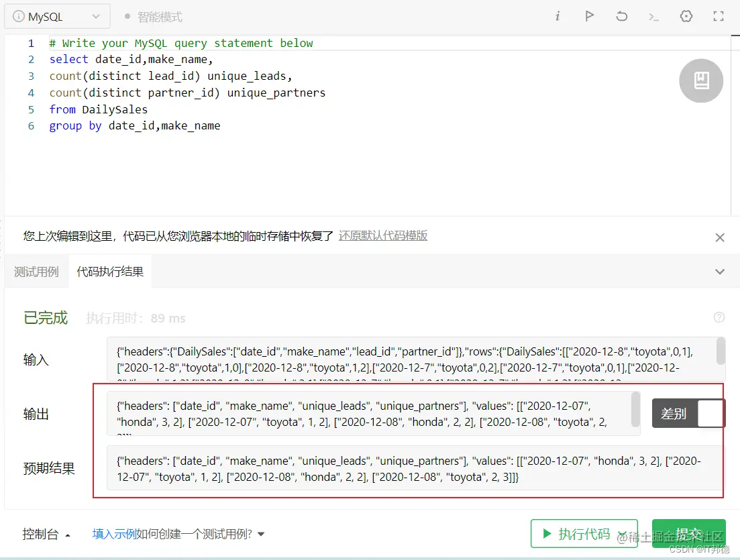Screen dimensions: 740x560
Task: Click the green 提交 submit button
Action: 688,534
